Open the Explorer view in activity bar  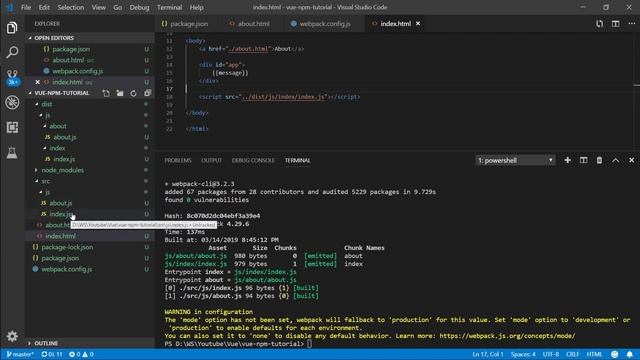coord(12,28)
